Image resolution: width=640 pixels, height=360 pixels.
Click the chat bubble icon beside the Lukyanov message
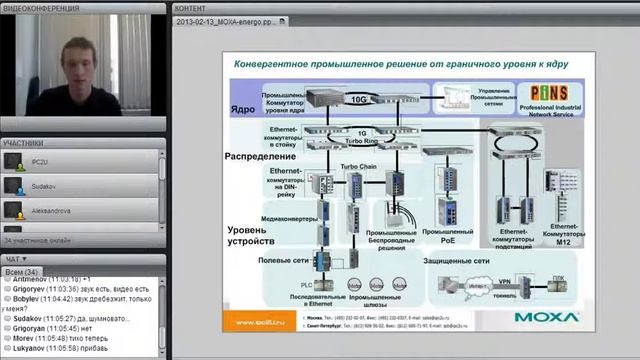pos(7,348)
